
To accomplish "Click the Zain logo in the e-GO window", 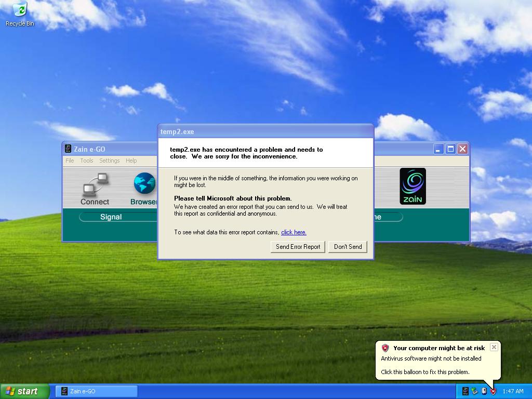I will click(413, 187).
